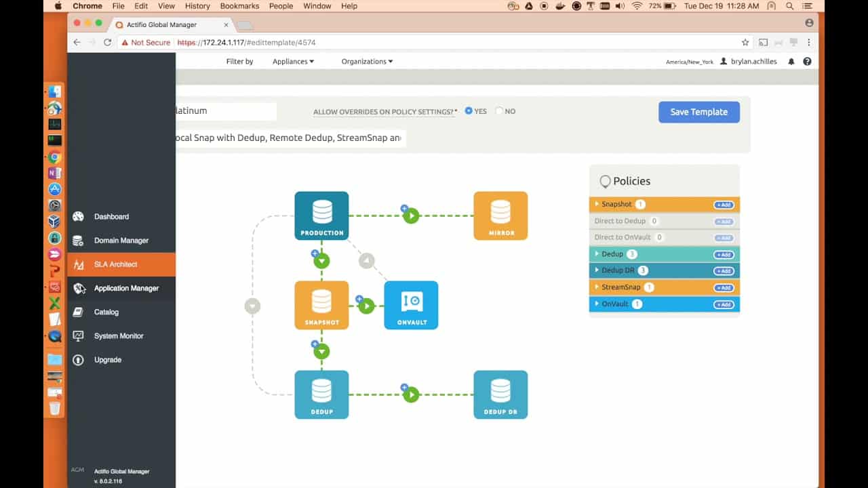
Task: Select the Production node in diagram
Action: (x=321, y=216)
